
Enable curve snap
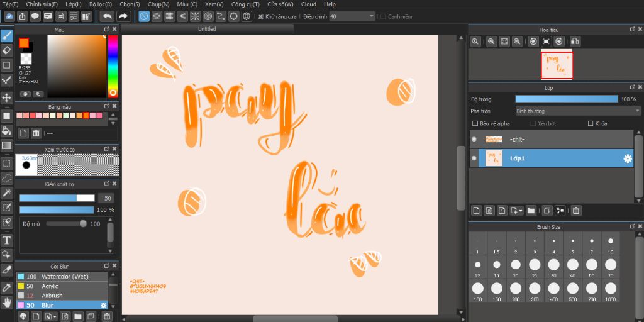(221, 16)
